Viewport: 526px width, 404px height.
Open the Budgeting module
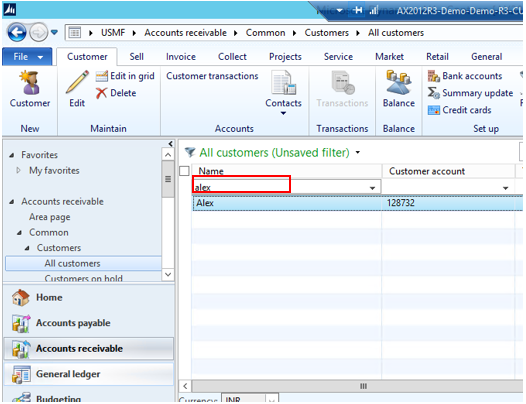pos(89,397)
